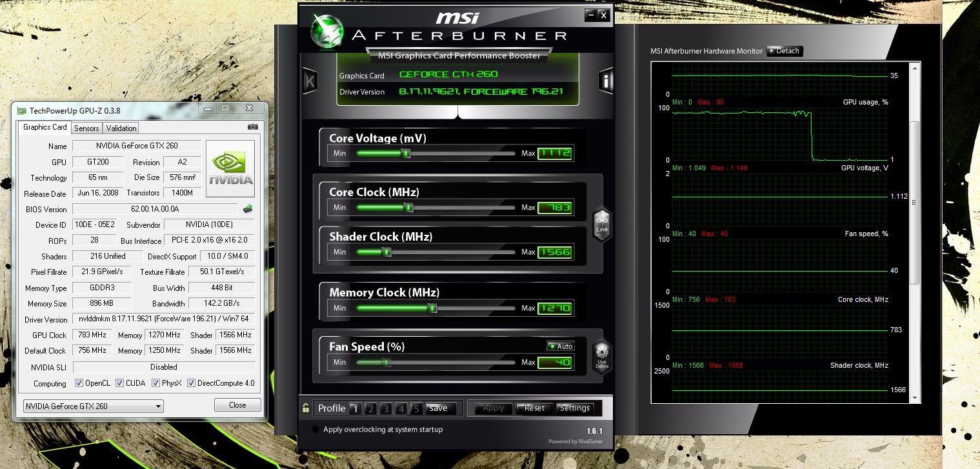Select profile slot 3
The image size is (980, 469).
coord(386,408)
